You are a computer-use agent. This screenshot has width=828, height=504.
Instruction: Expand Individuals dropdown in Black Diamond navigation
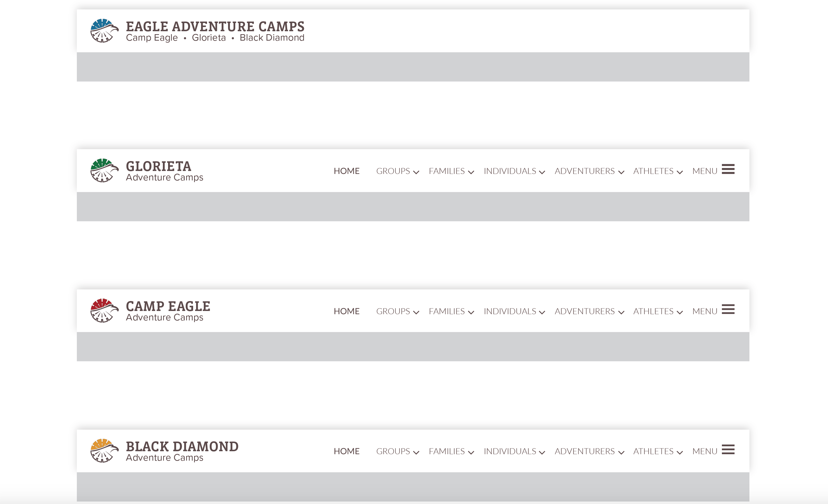(514, 451)
